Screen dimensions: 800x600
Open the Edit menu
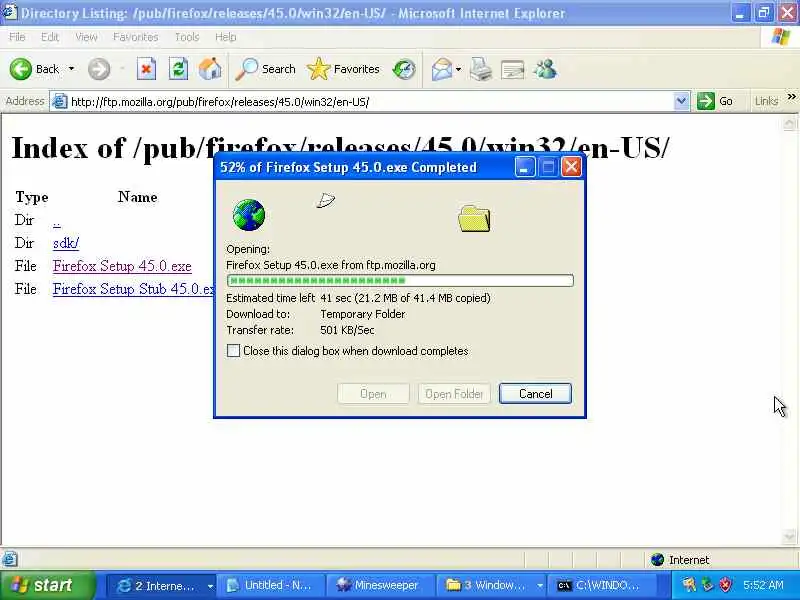click(49, 37)
